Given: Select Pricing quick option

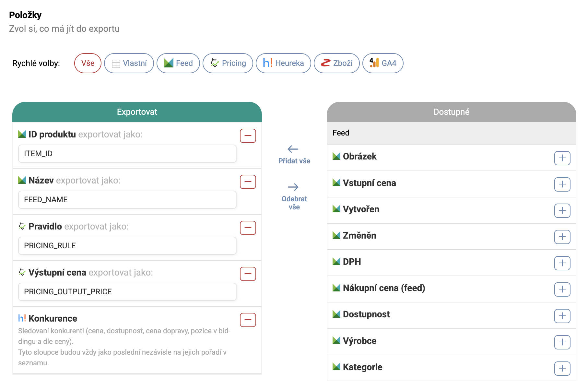Looking at the screenshot, I should [228, 63].
